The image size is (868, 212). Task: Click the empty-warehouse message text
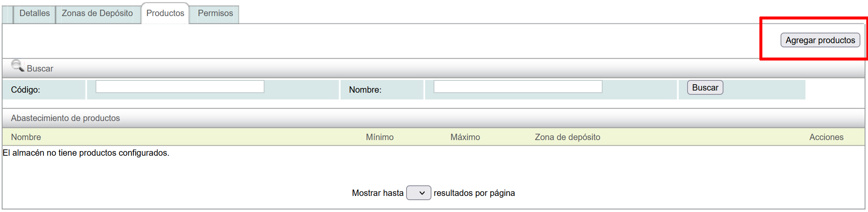pyautogui.click(x=86, y=153)
